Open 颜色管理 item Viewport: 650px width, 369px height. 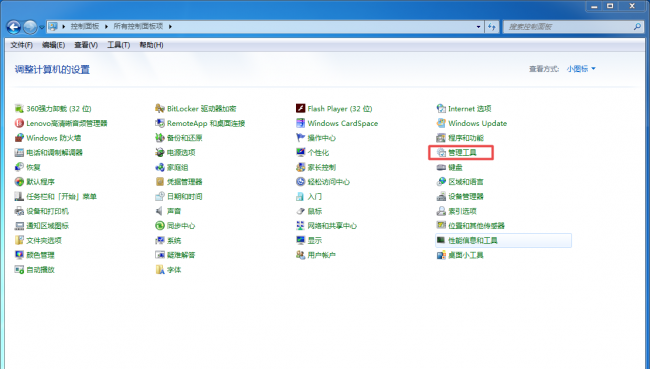pyautogui.click(x=34, y=255)
